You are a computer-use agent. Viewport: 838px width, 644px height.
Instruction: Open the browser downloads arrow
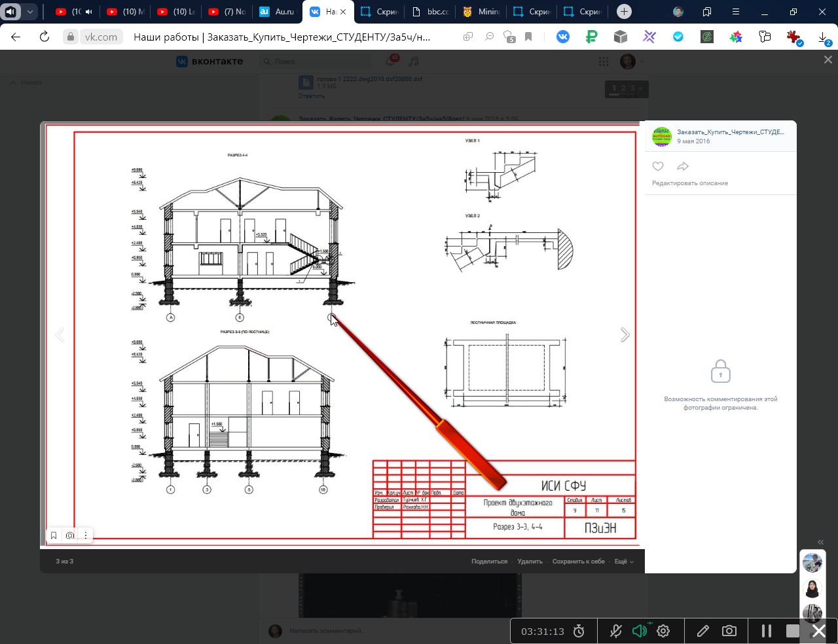coord(824,38)
